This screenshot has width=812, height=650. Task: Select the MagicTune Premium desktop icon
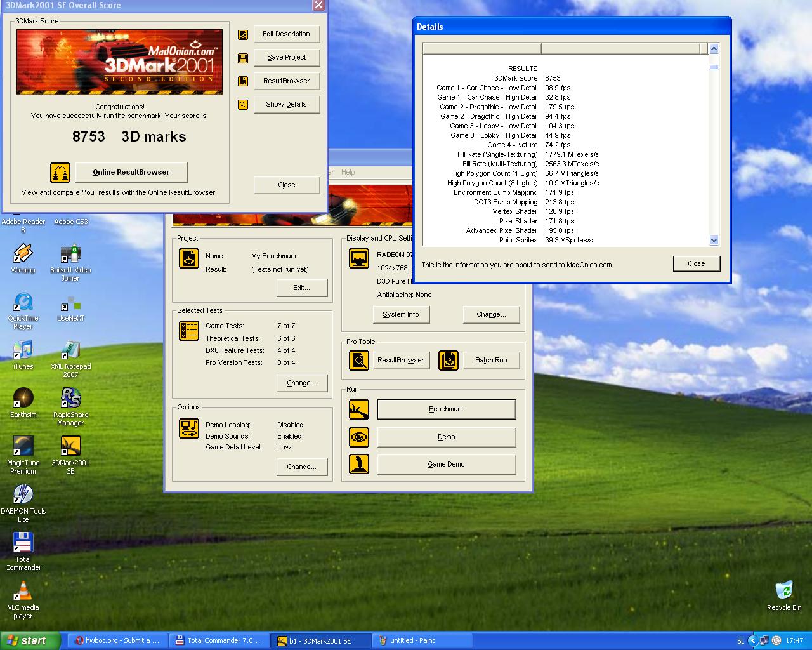[x=23, y=455]
